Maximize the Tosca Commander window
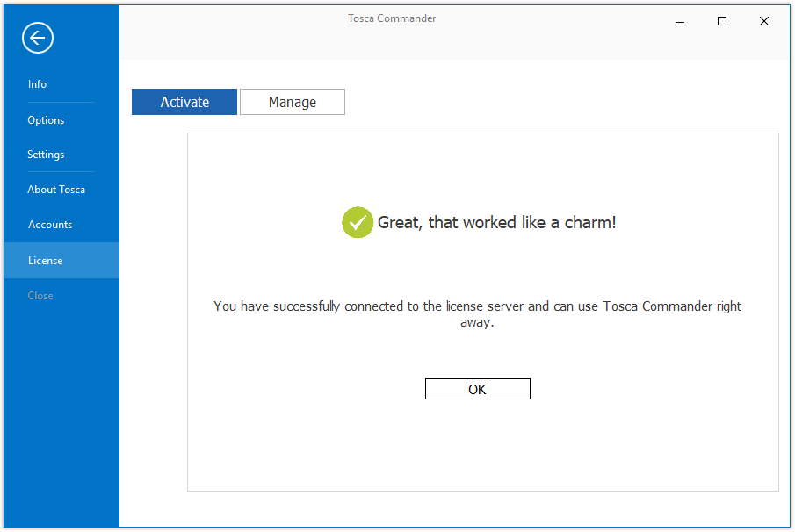 pyautogui.click(x=722, y=21)
